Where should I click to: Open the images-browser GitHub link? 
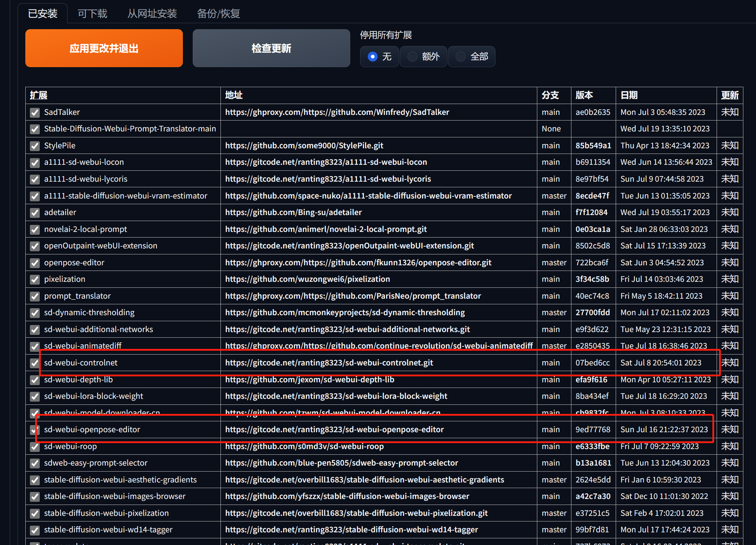[347, 496]
